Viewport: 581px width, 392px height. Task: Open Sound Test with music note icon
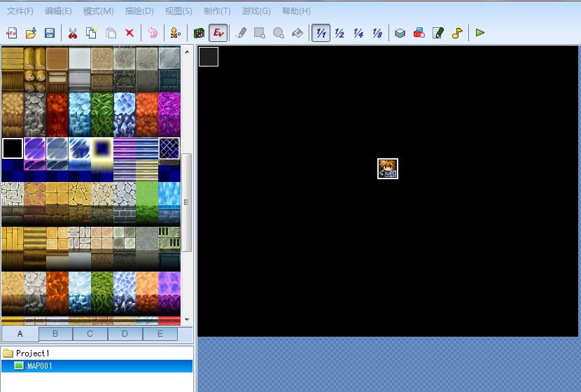(x=457, y=33)
